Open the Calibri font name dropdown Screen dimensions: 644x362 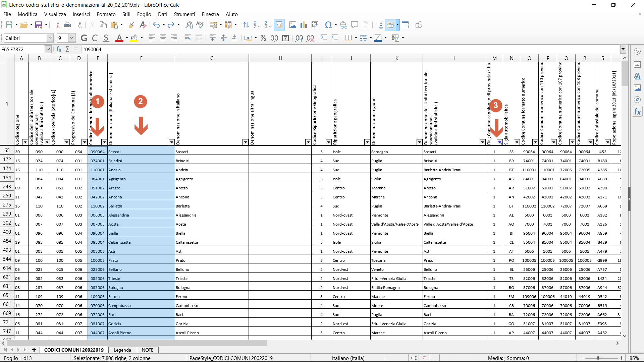tap(50, 38)
